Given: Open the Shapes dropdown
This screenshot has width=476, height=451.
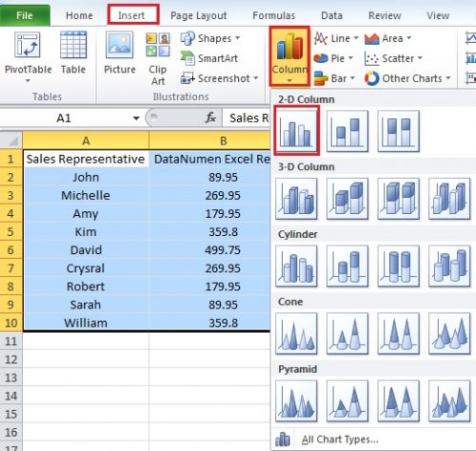Looking at the screenshot, I should (x=210, y=38).
